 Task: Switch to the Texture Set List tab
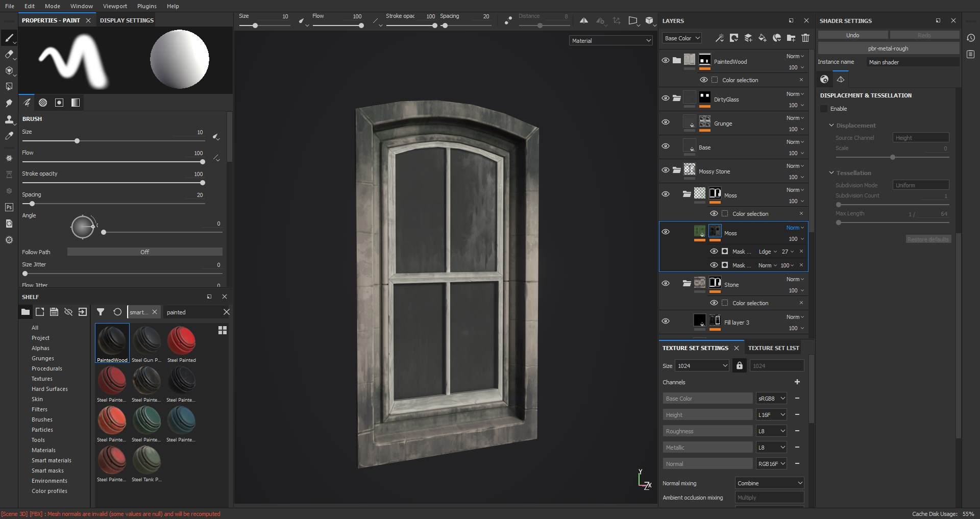774,348
